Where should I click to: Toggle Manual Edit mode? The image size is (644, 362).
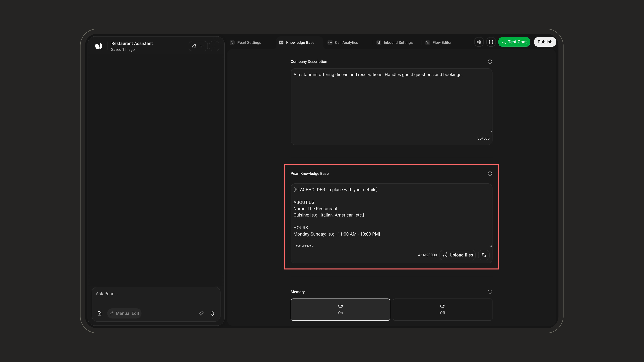tap(125, 313)
